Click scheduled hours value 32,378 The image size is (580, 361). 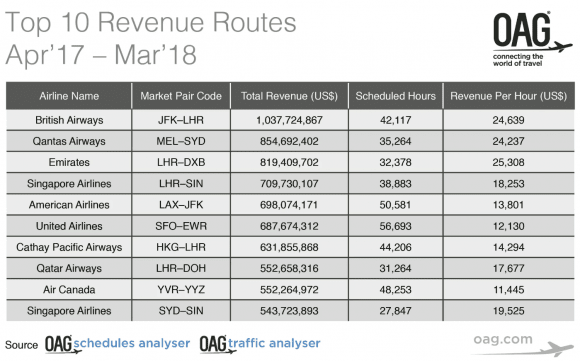coord(395,162)
